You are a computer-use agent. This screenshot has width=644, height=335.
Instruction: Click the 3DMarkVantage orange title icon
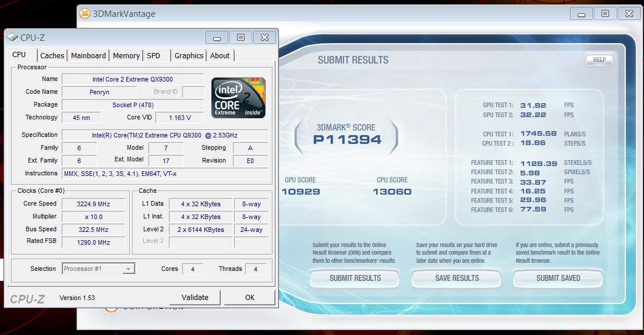coord(85,13)
